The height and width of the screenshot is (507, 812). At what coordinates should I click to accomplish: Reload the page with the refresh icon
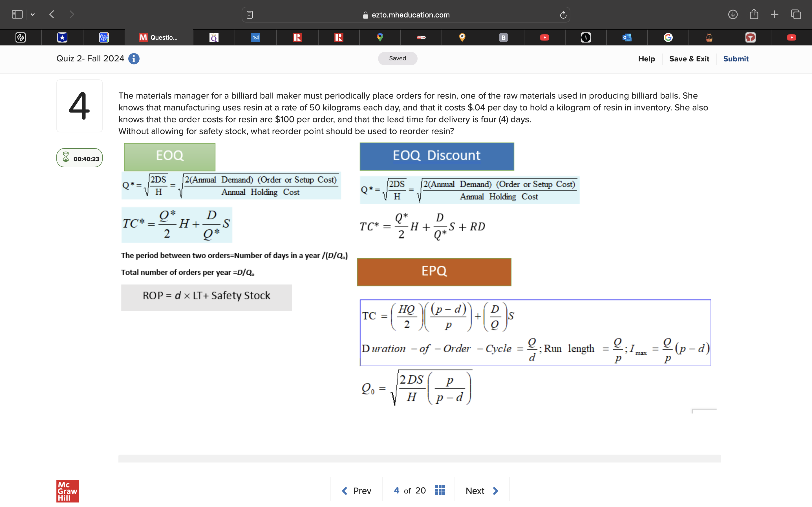pyautogui.click(x=563, y=14)
